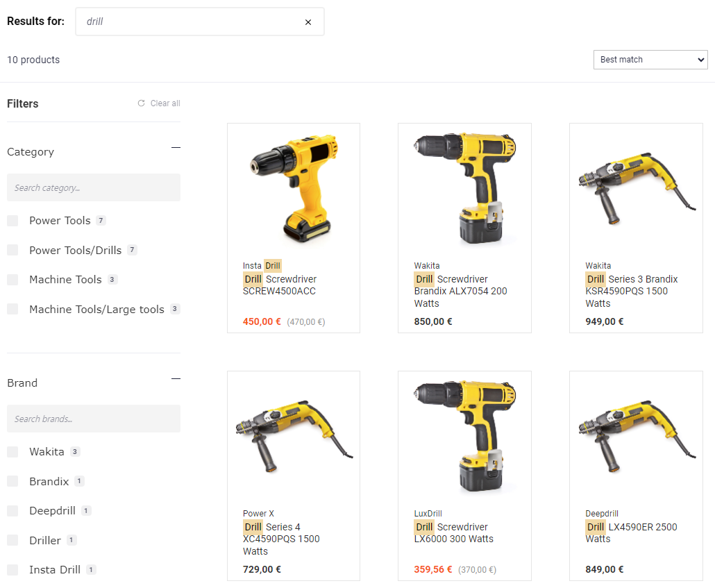Click the Power X Series 4 thumbnail
This screenshot has height=588, width=715.
click(293, 434)
